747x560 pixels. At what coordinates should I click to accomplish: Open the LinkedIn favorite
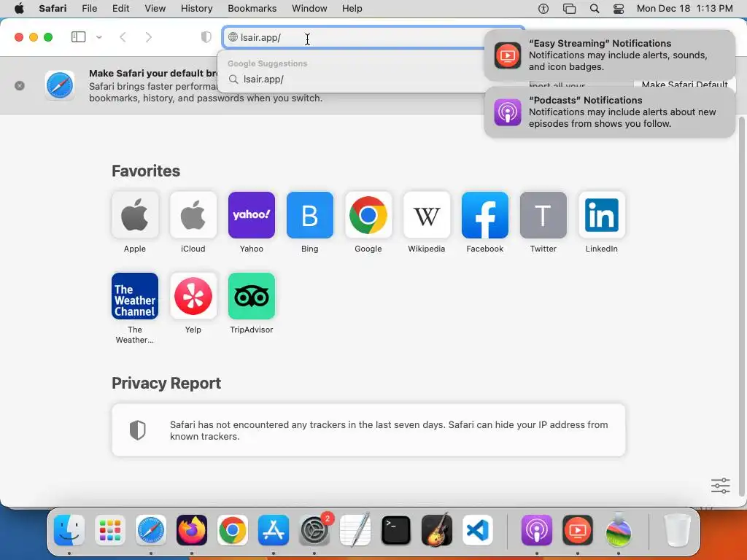[602, 215]
